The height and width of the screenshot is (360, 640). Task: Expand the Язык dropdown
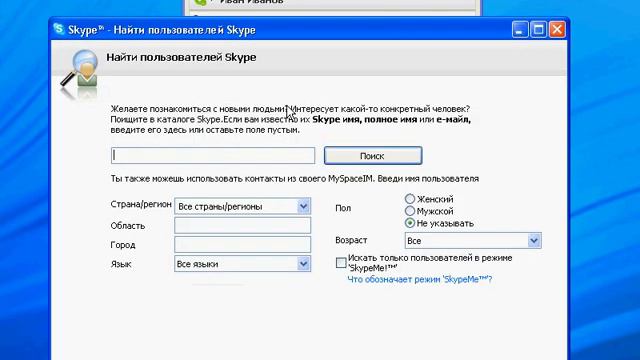point(242,264)
